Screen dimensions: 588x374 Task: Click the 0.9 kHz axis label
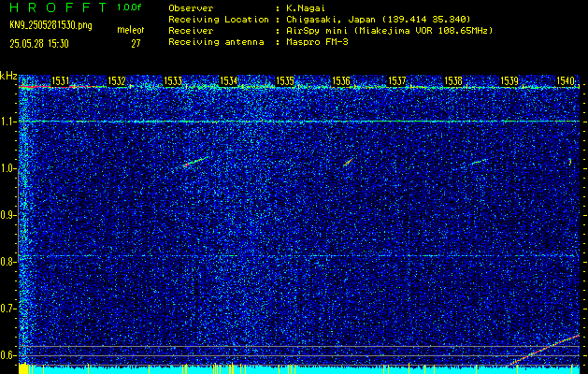8,215
